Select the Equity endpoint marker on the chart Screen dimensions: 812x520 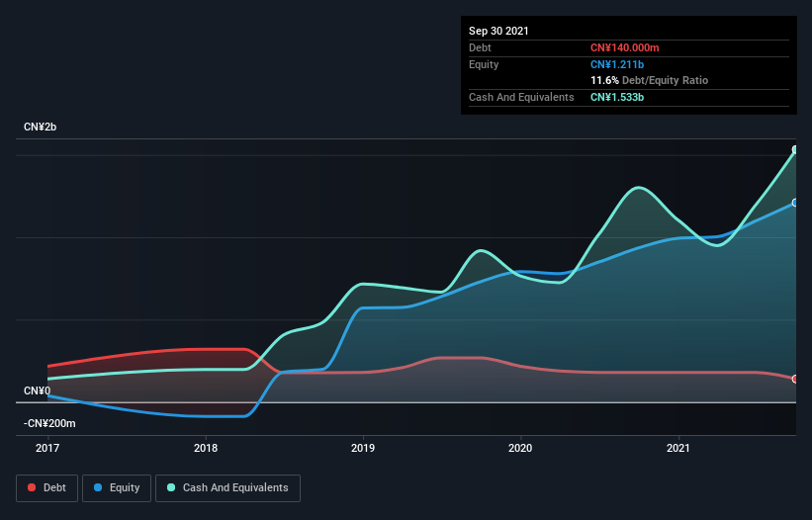[795, 203]
